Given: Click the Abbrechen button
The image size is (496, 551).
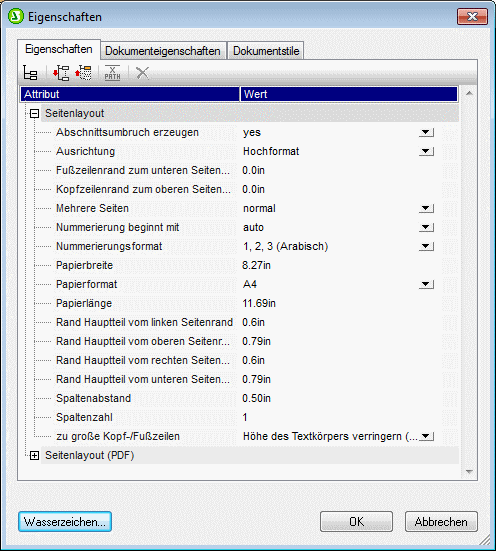Looking at the screenshot, I should coord(441,522).
